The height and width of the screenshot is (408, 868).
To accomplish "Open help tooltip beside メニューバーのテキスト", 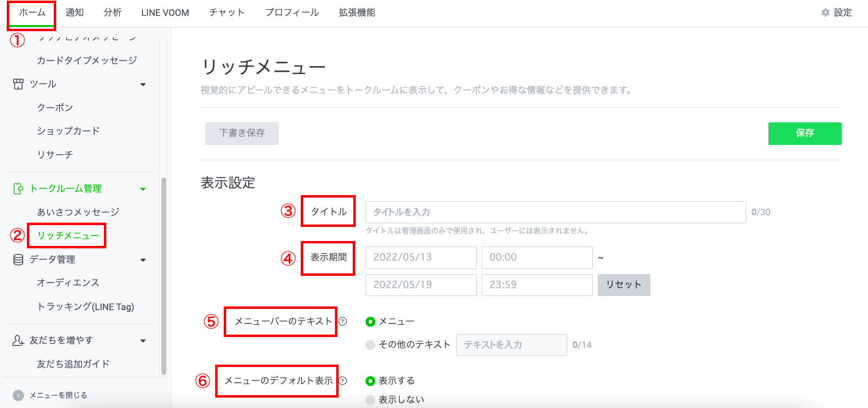I will point(342,321).
